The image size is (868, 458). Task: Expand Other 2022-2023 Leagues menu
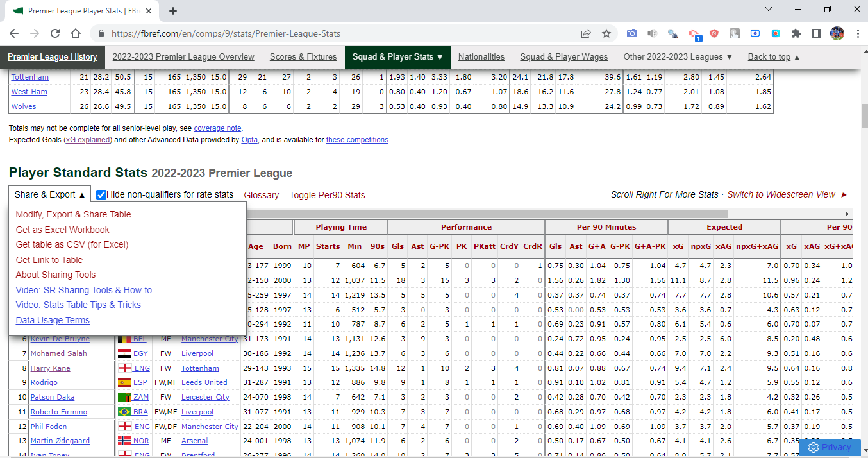(678, 56)
